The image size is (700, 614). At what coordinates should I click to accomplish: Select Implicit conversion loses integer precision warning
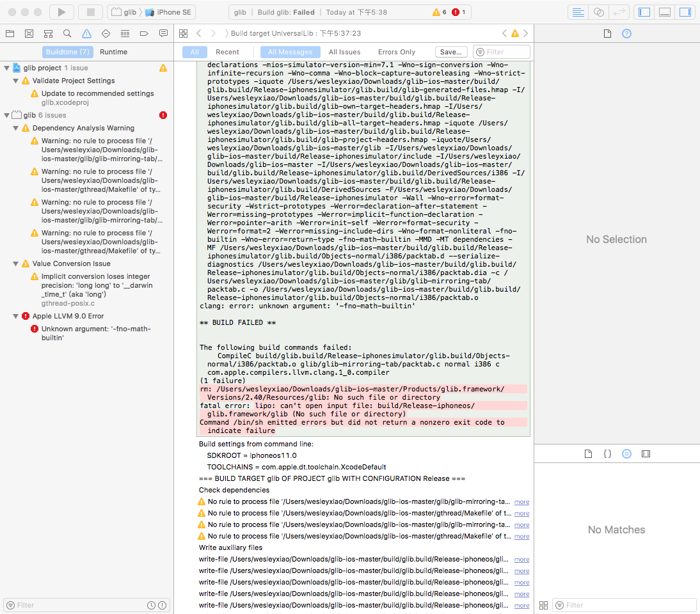(x=97, y=285)
